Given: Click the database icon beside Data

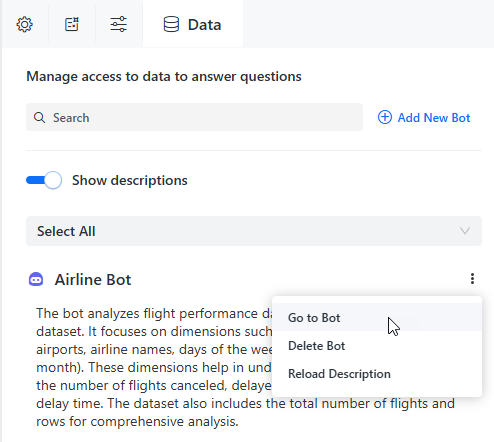Looking at the screenshot, I should 171,24.
